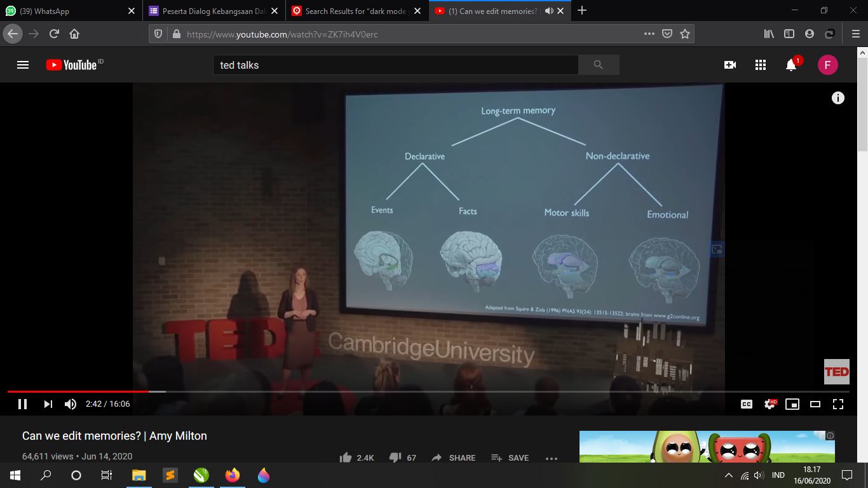Open the taskbar clock showing 18.17

(x=811, y=475)
